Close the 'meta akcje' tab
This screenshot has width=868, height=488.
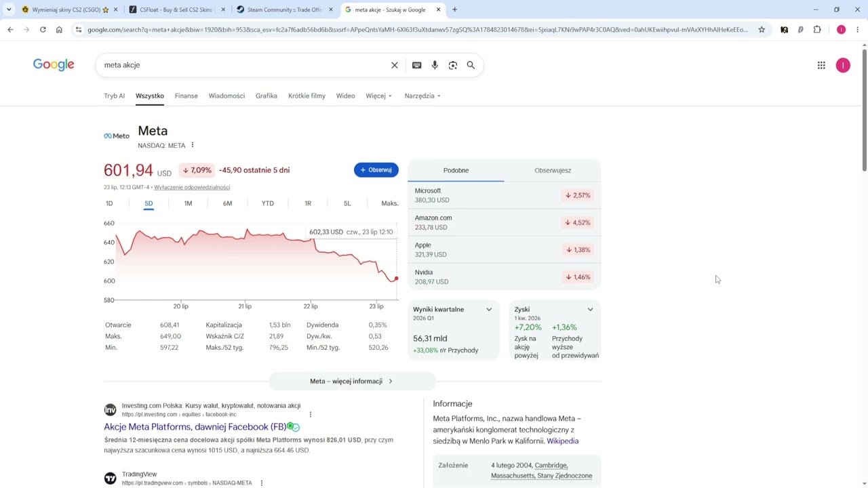[438, 9]
